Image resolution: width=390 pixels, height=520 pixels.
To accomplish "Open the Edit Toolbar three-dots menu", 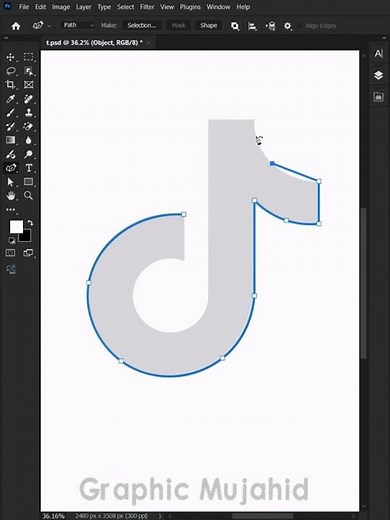I will (x=10, y=210).
